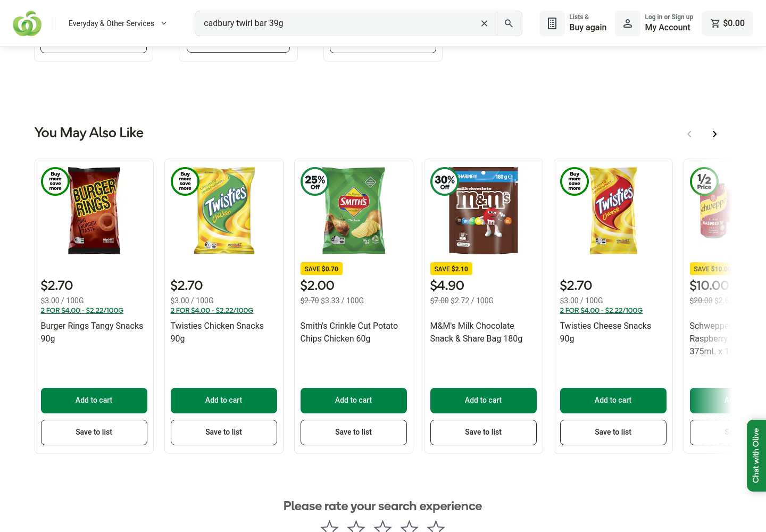Save M&M's Milk Chocolate to list
766x532 pixels.
coord(484,432)
